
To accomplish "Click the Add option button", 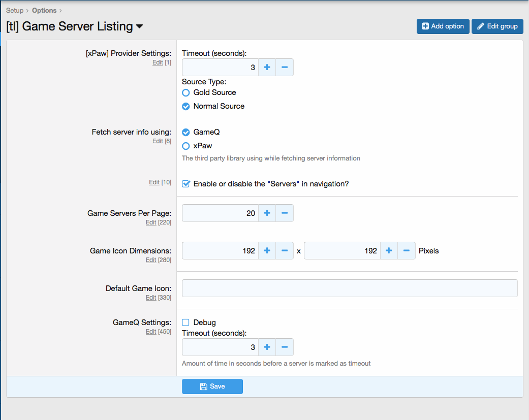I will coord(443,26).
